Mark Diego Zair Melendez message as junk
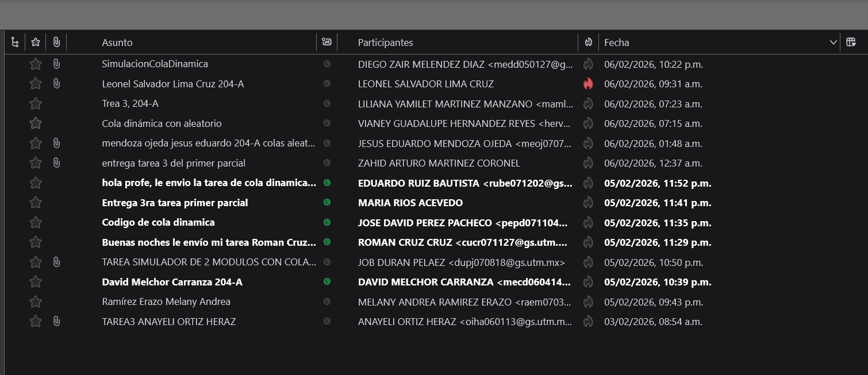The width and height of the screenshot is (868, 375). [588, 64]
